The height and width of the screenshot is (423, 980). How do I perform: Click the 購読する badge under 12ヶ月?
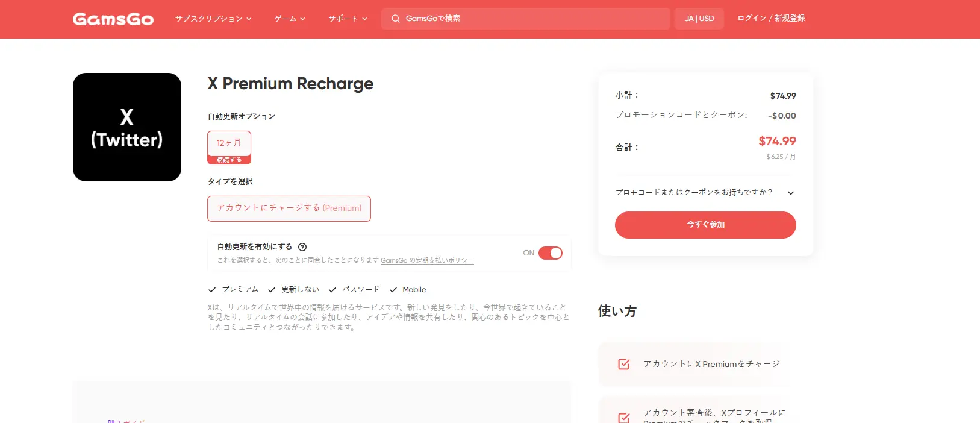point(229,160)
